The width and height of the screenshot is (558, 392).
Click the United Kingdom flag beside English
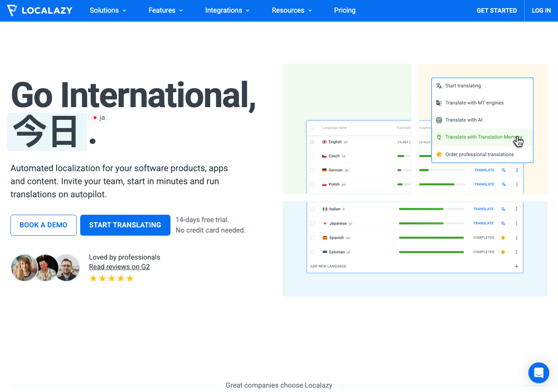(x=324, y=142)
